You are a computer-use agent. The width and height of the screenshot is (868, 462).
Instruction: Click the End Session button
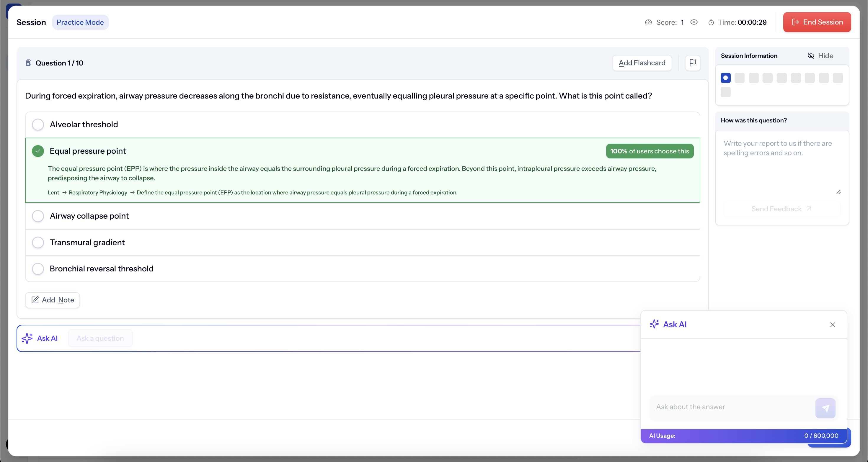coord(817,22)
